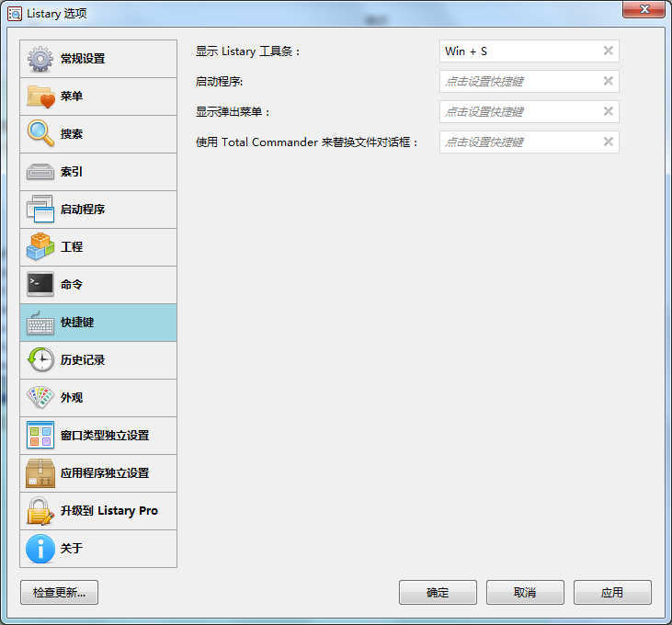The width and height of the screenshot is (672, 625).
Task: Click the blocks icon for 工程
Action: pos(40,246)
